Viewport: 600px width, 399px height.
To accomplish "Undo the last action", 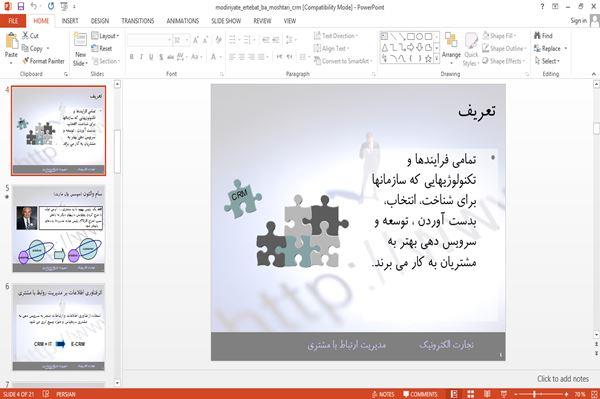I will click(x=34, y=7).
